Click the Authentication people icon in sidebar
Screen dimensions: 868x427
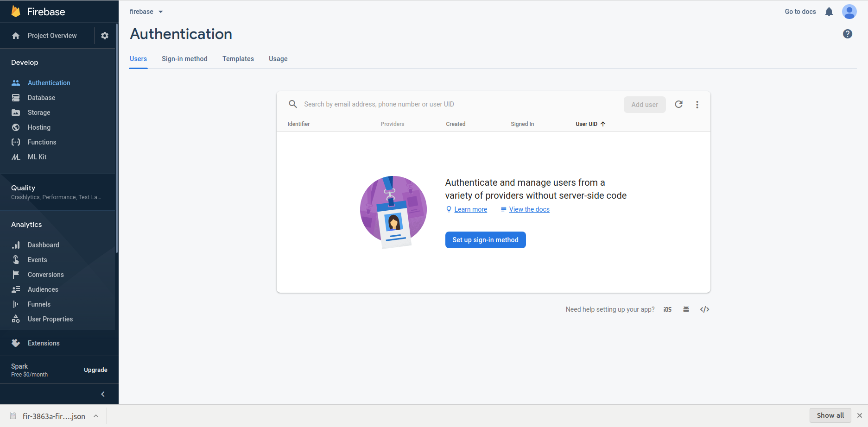(16, 83)
